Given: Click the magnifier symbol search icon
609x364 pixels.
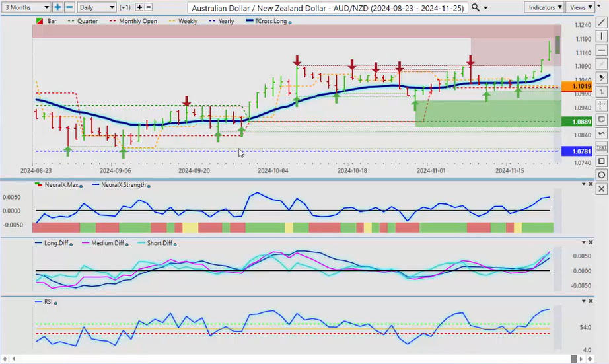Looking at the screenshot, I should 476,7.
